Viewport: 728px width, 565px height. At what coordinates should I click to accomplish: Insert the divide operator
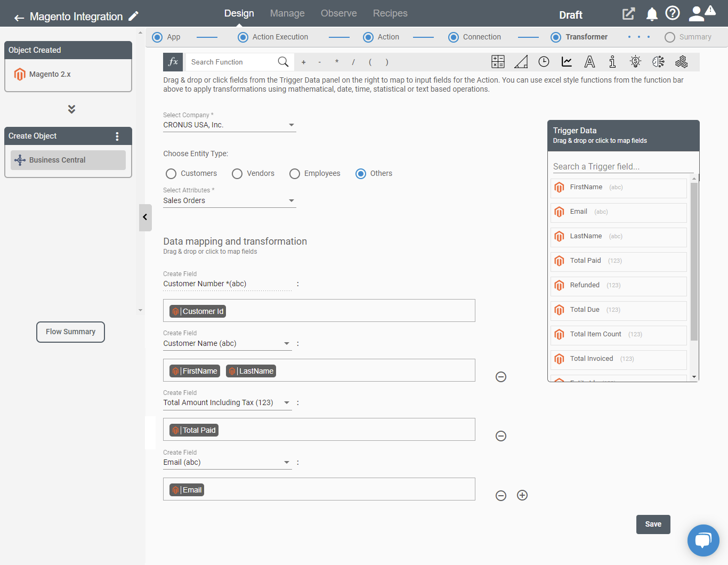click(x=353, y=62)
